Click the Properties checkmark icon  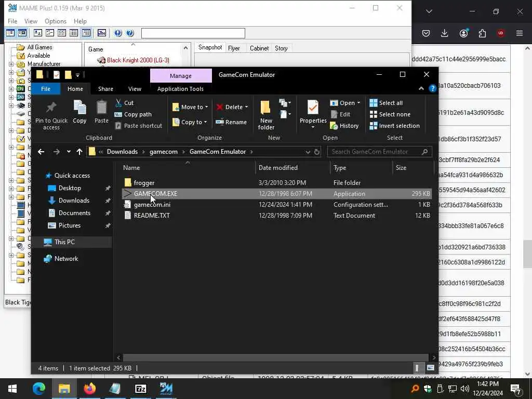(x=313, y=108)
